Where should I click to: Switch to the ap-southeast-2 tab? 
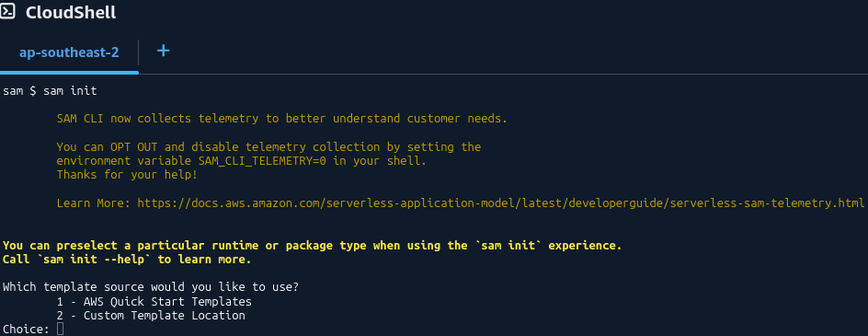pyautogui.click(x=69, y=52)
